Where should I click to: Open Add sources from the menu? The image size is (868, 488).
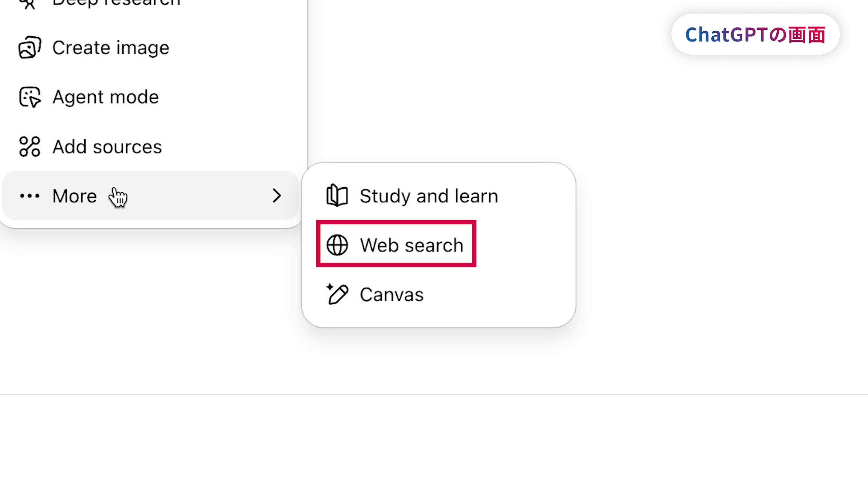[107, 146]
